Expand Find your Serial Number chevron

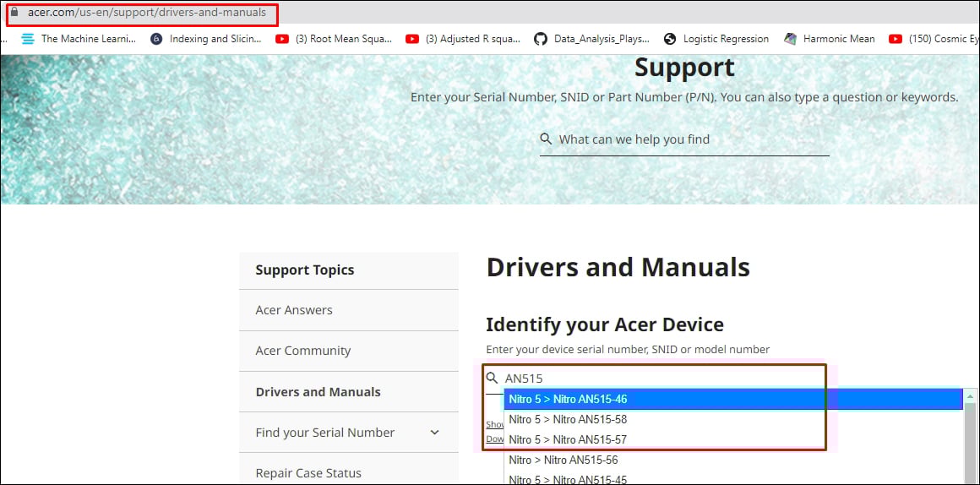pos(435,433)
